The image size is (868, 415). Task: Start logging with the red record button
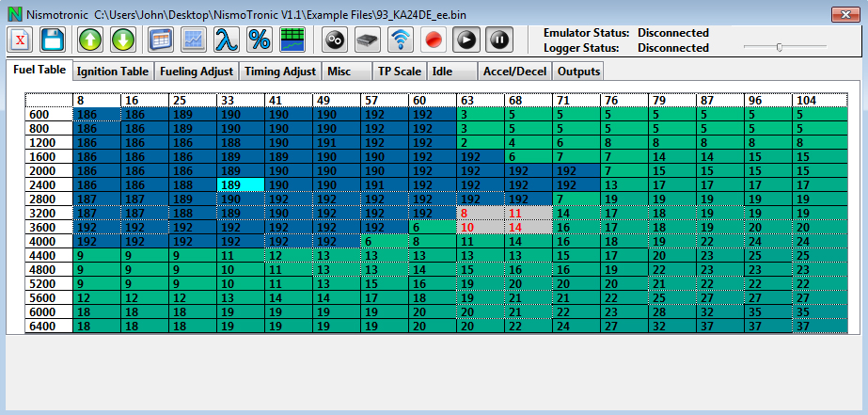[434, 40]
